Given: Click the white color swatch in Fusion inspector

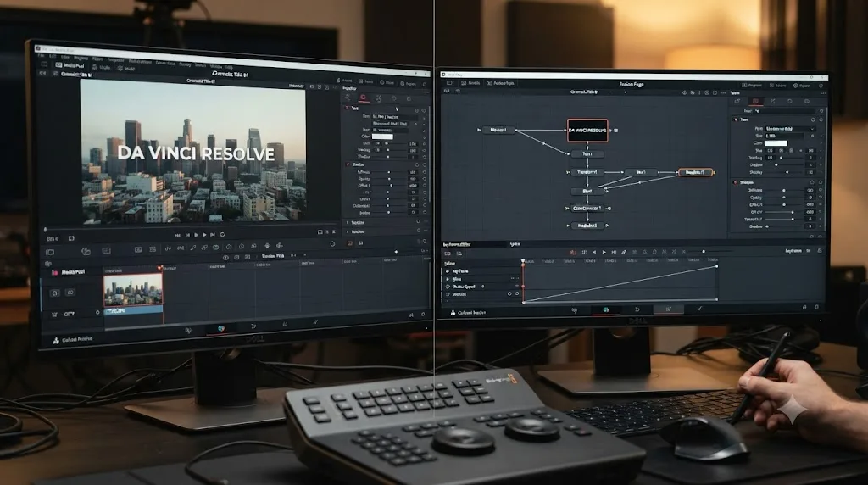Looking at the screenshot, I should click(776, 142).
